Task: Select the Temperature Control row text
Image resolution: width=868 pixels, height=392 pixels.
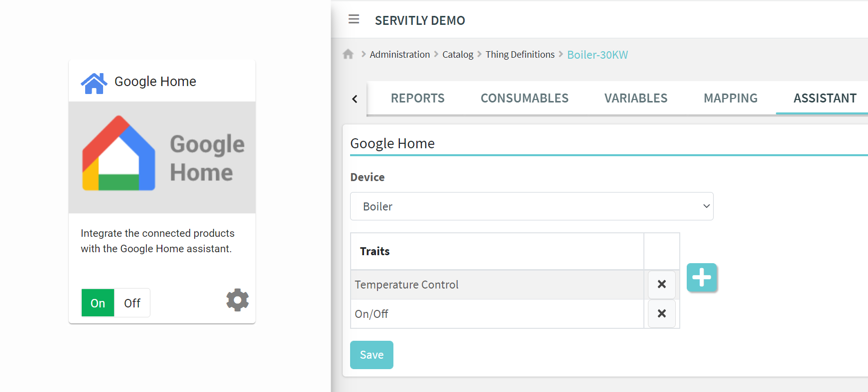Action: click(406, 285)
